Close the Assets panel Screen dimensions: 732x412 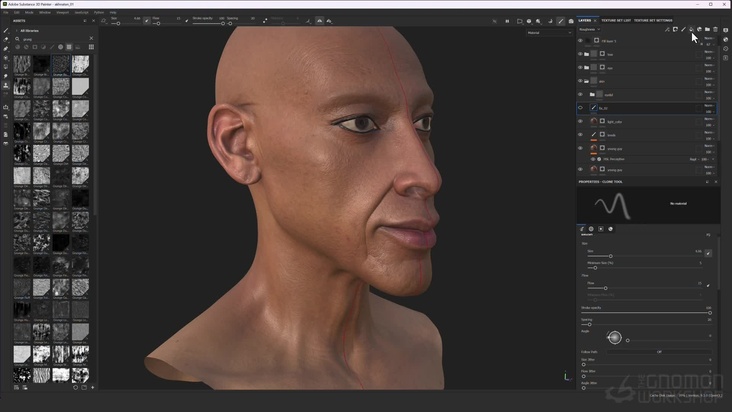93,21
